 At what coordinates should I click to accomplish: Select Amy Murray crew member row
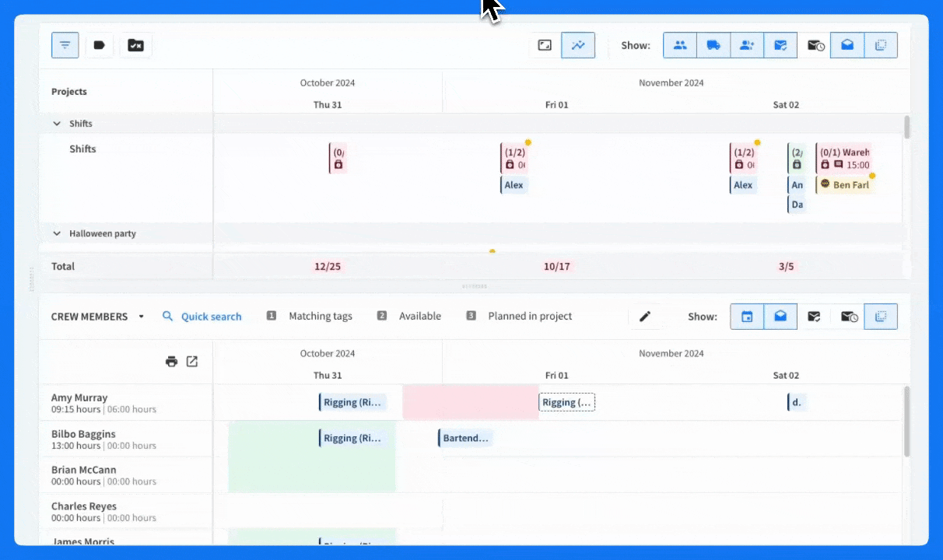[x=126, y=403]
